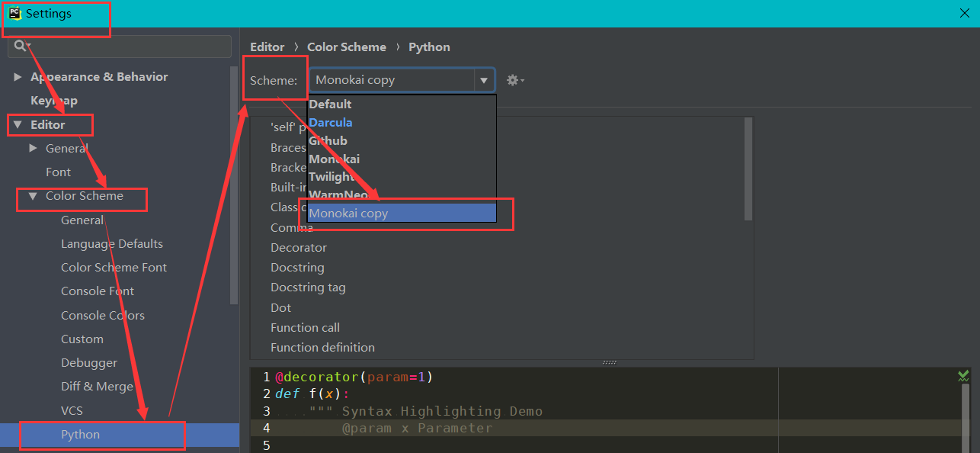Choose the Twilight color scheme option
980x453 pixels.
(x=331, y=177)
